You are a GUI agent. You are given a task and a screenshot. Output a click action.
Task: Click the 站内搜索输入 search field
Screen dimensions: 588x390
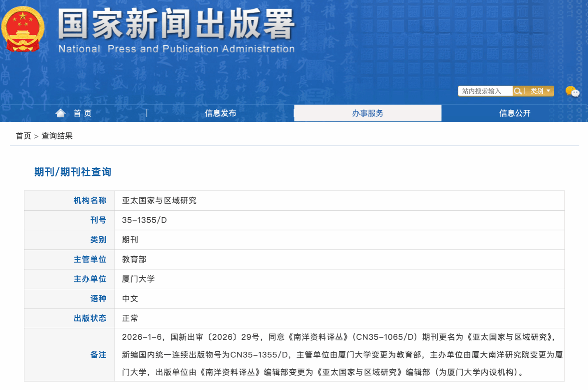click(x=485, y=91)
